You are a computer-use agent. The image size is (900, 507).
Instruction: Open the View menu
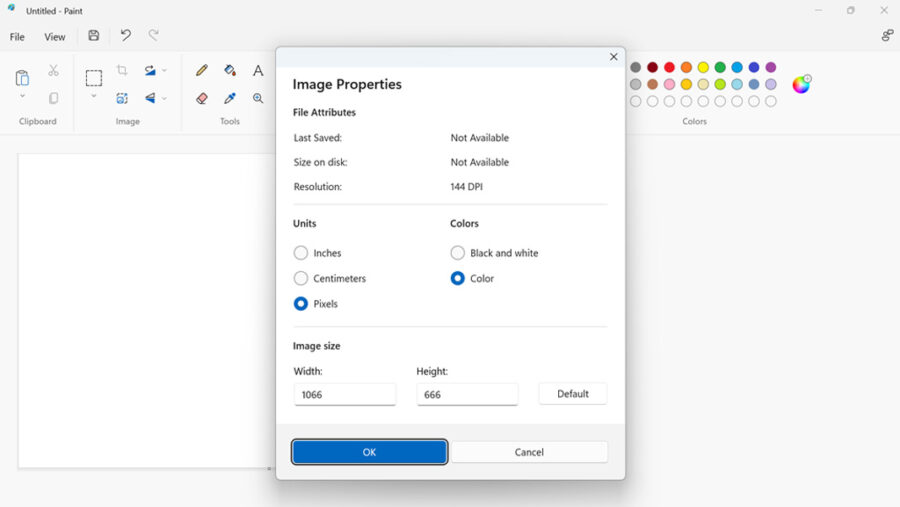click(55, 37)
